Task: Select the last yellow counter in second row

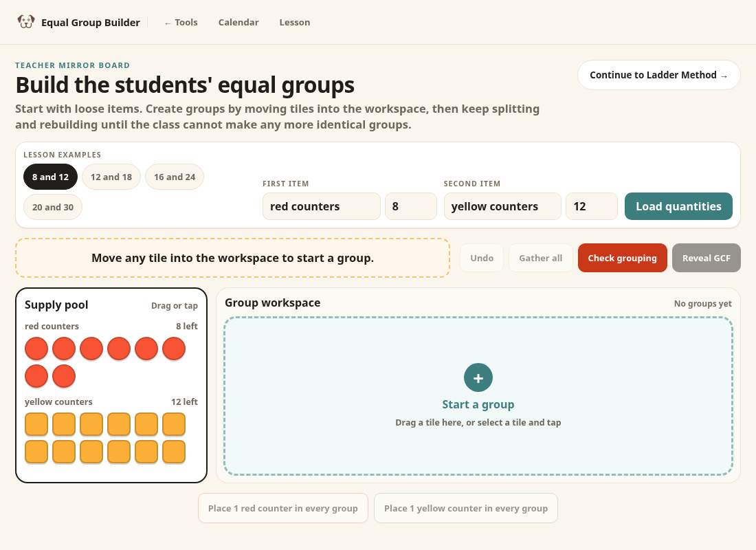Action: pos(174,452)
